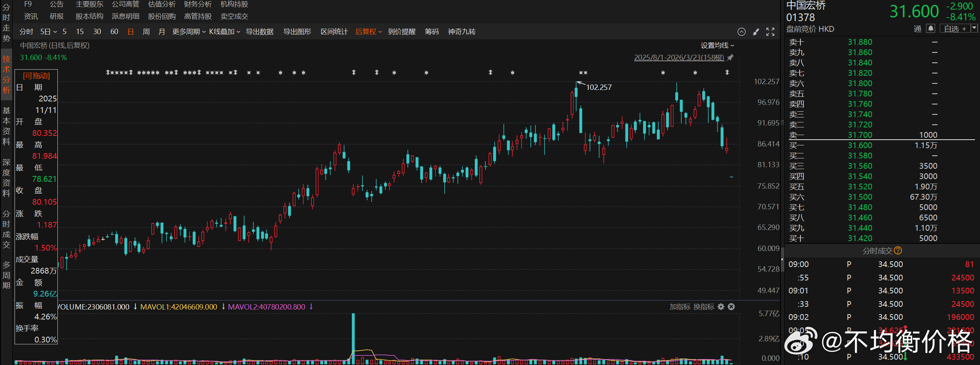Click 加指标 add indicator

[x=680, y=307]
